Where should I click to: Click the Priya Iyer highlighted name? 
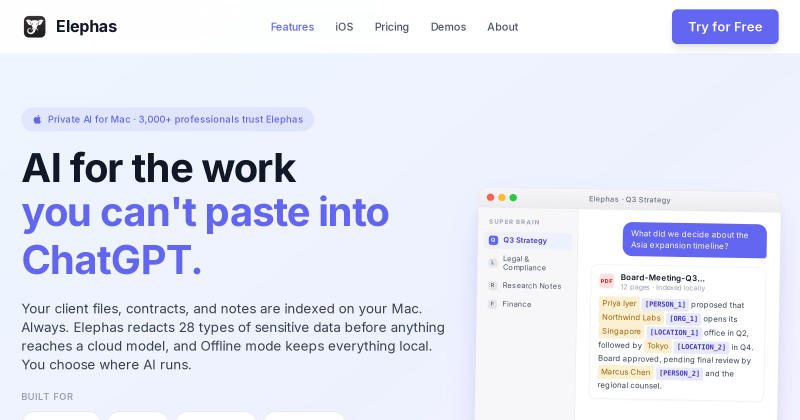[x=619, y=304]
